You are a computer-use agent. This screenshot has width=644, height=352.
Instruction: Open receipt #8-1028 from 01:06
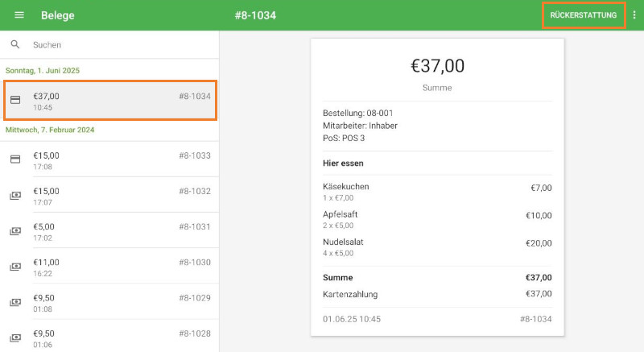[110, 338]
